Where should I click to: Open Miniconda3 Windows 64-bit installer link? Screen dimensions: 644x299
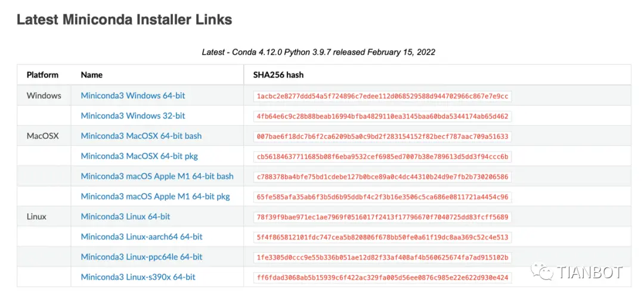point(132,95)
